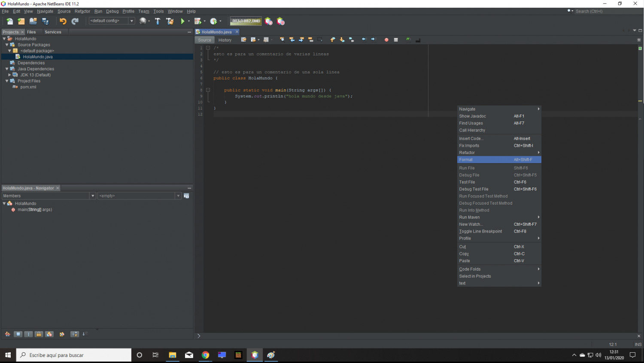The height and width of the screenshot is (363, 644).
Task: Profile project with the clock icon
Action: point(213,21)
